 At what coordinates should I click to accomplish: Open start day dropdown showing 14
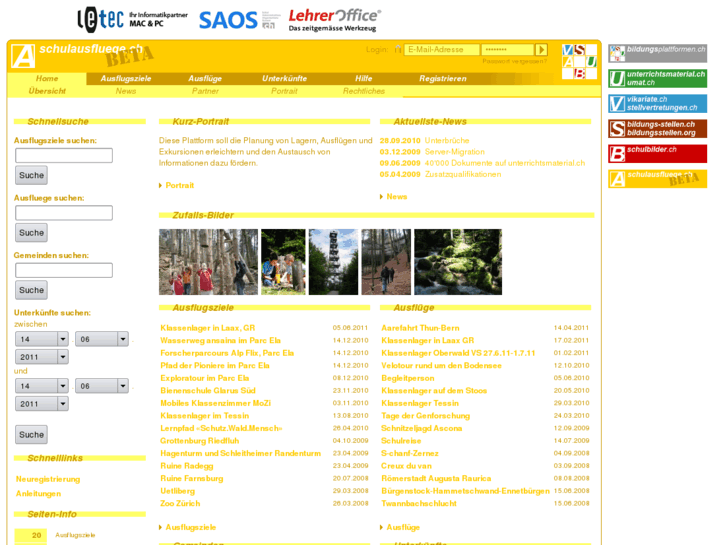tap(42, 339)
